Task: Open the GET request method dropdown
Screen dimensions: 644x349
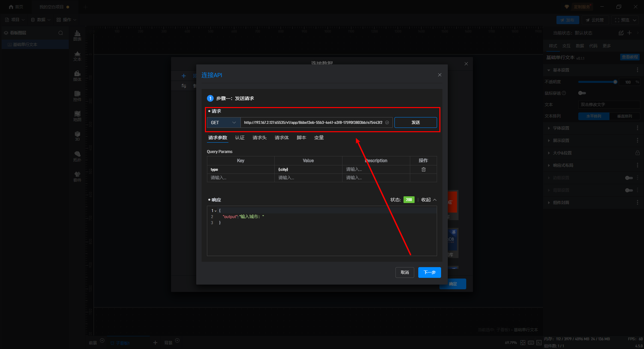Action: coord(223,122)
